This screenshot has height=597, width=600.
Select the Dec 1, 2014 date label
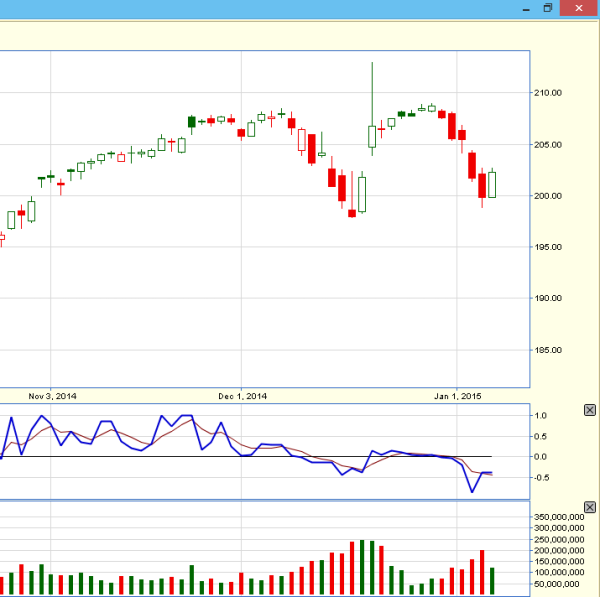243,395
